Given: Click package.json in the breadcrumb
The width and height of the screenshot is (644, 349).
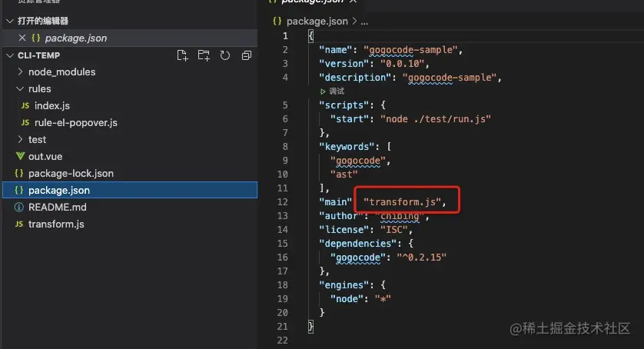Looking at the screenshot, I should click(x=317, y=22).
